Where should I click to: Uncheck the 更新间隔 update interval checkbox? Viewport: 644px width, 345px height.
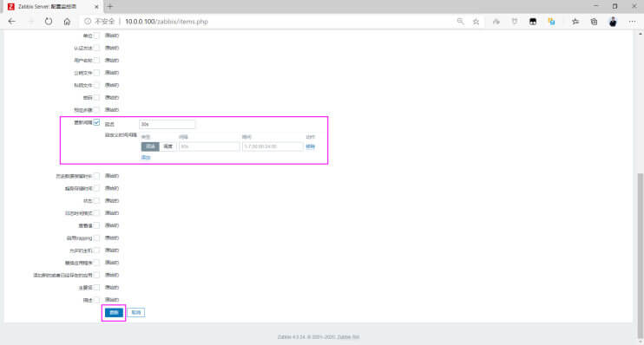pos(96,122)
